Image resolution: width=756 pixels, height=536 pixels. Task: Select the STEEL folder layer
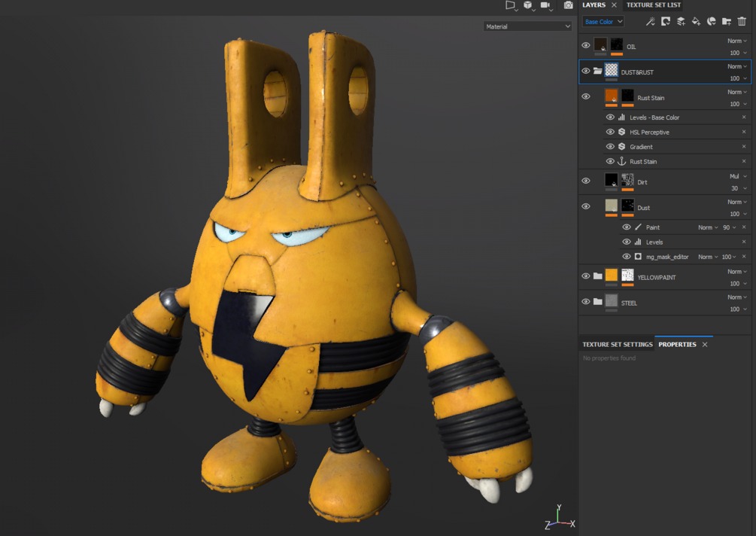click(x=629, y=303)
